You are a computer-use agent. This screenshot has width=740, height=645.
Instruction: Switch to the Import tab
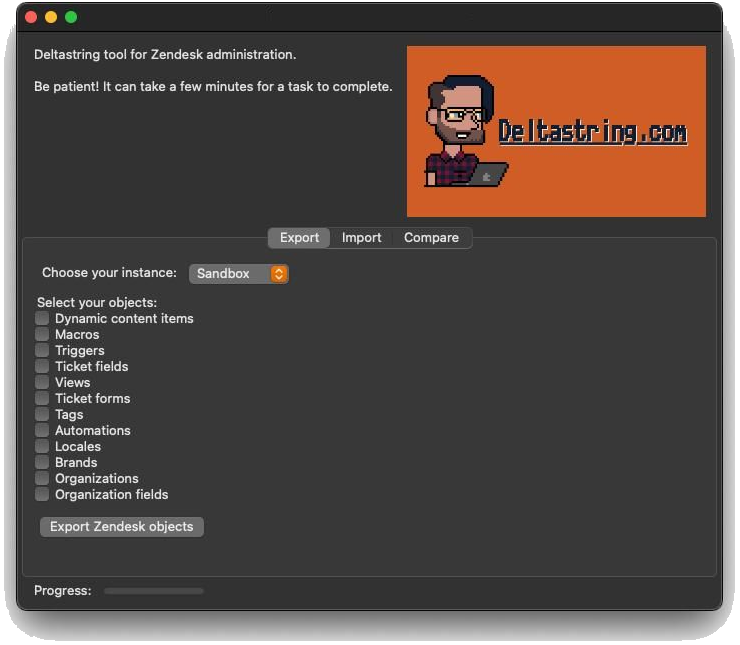[x=362, y=238]
